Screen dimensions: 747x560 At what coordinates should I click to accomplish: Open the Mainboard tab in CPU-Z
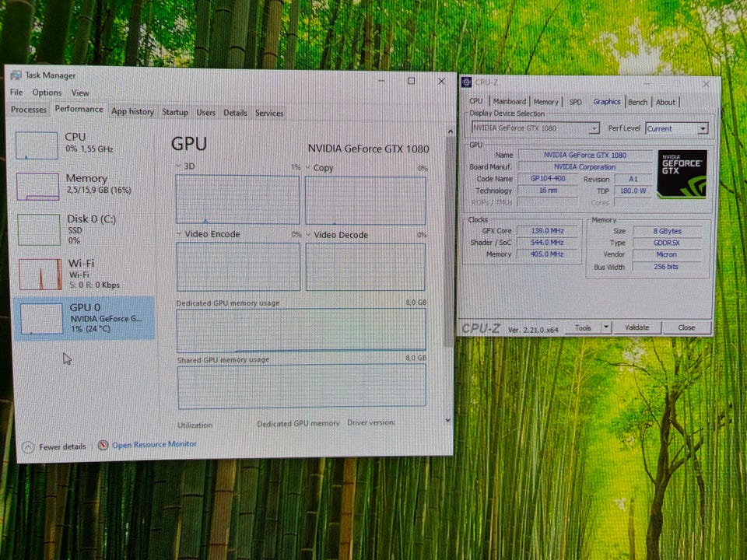click(509, 101)
